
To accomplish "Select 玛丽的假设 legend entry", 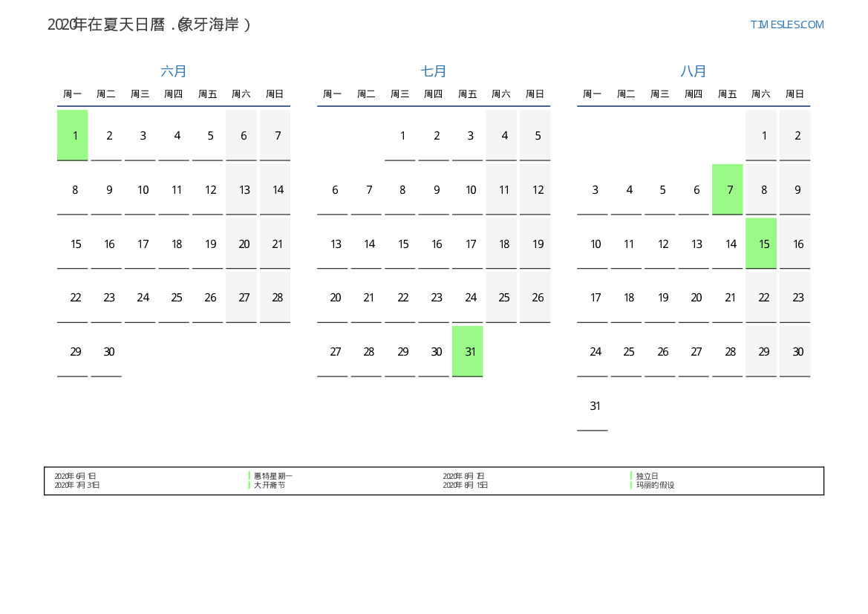I will coord(655,485).
